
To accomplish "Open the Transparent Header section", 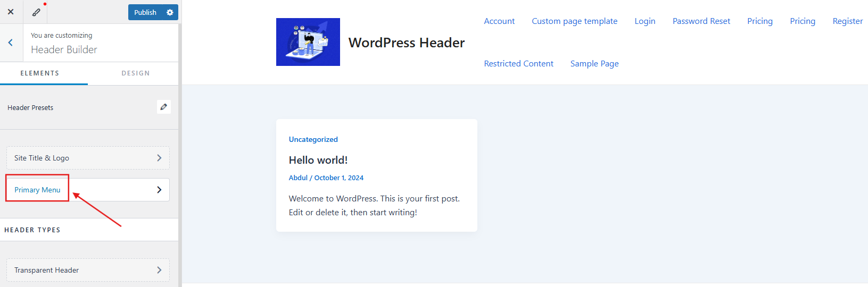I will coord(88,270).
